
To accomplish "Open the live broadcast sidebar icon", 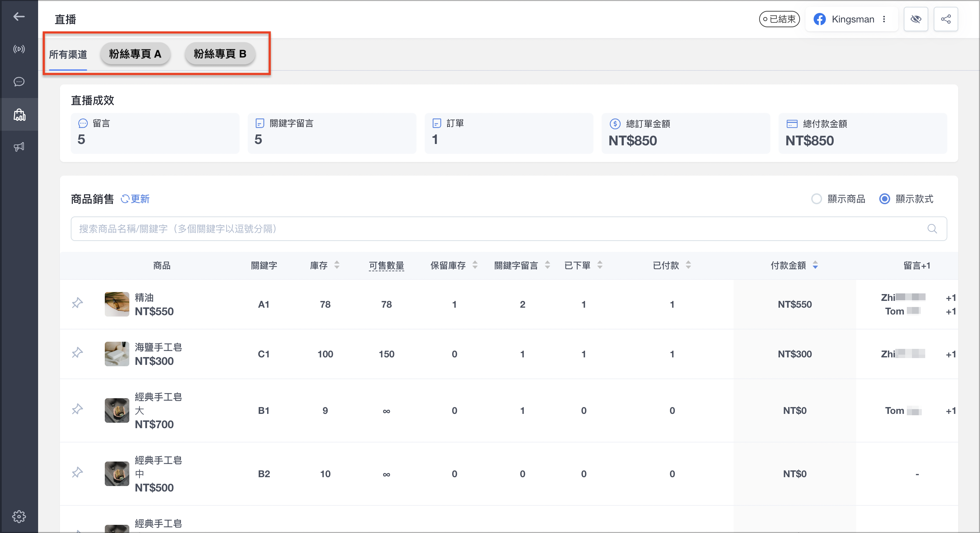I will [x=19, y=49].
